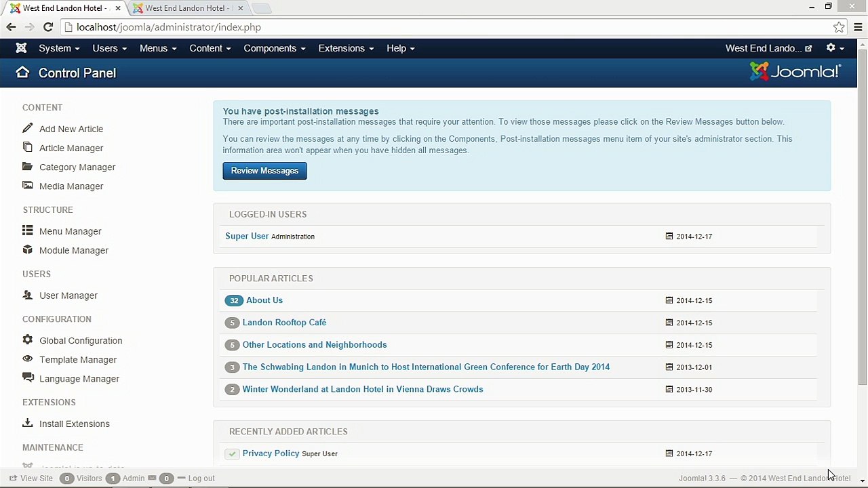Open a new browser tab
This screenshot has height=488, width=868.
262,8
